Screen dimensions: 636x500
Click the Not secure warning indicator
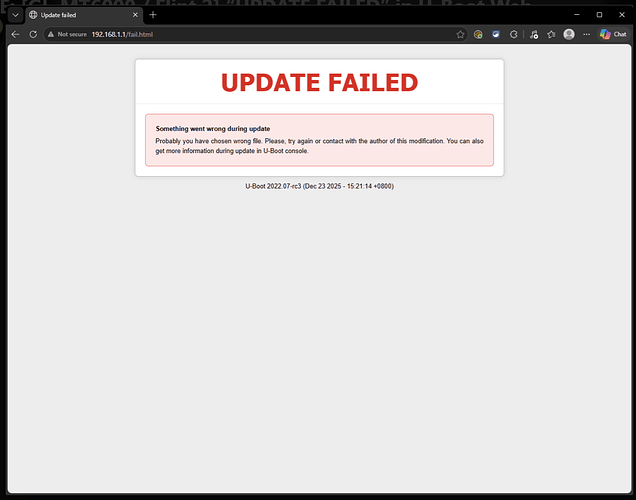coord(67,34)
